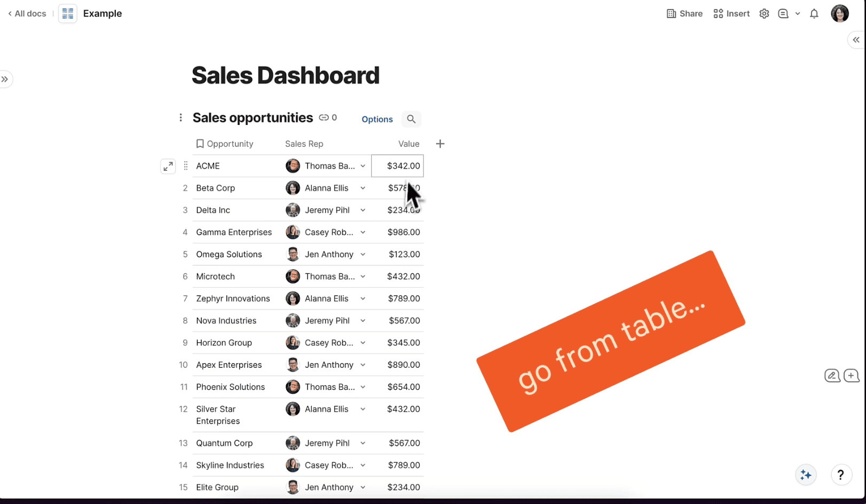Screen dimensions: 866x504
Task: Open the table's three-dot menu
Action: coord(180,117)
